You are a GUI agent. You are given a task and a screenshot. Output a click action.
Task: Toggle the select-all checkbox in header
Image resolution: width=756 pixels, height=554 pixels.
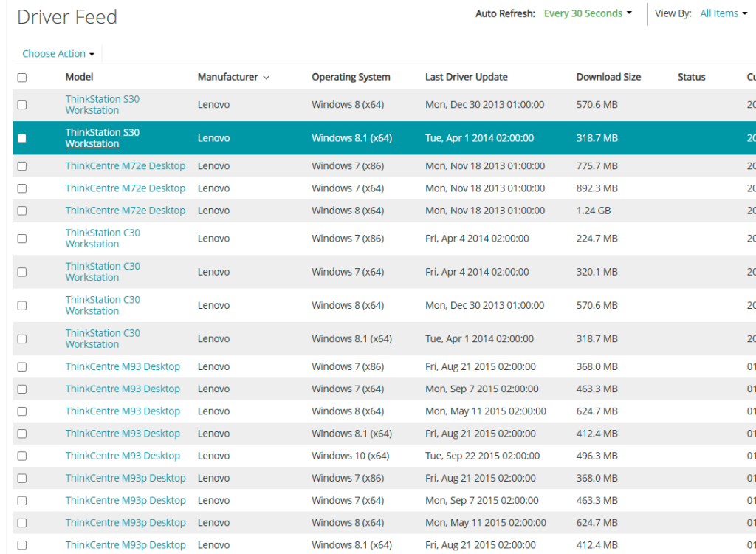tap(22, 78)
